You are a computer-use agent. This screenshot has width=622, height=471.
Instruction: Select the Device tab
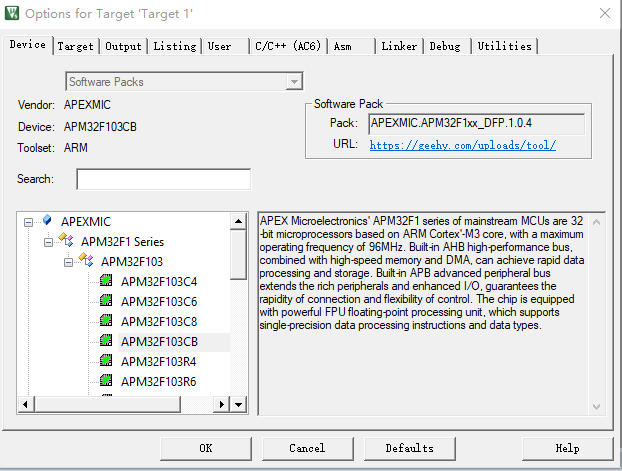coord(28,44)
